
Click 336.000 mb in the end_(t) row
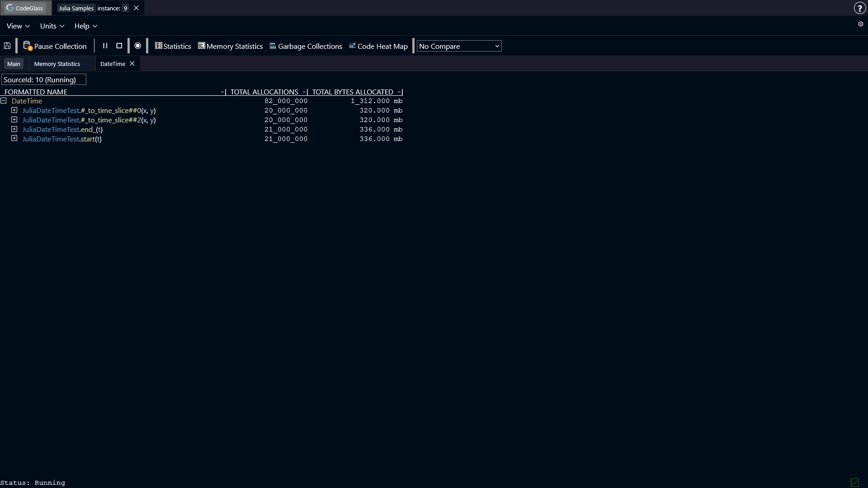[x=381, y=130]
